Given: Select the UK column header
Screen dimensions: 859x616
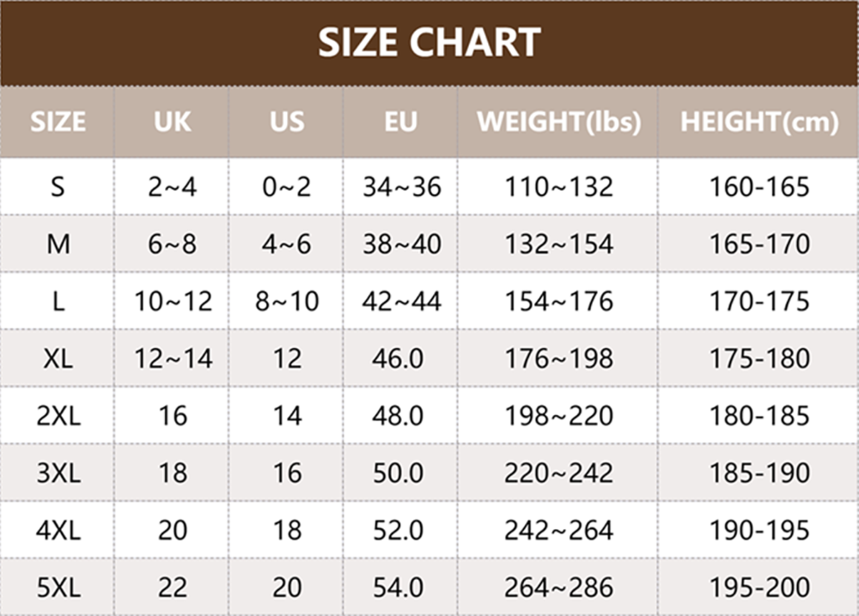Looking at the screenshot, I should coord(172,122).
